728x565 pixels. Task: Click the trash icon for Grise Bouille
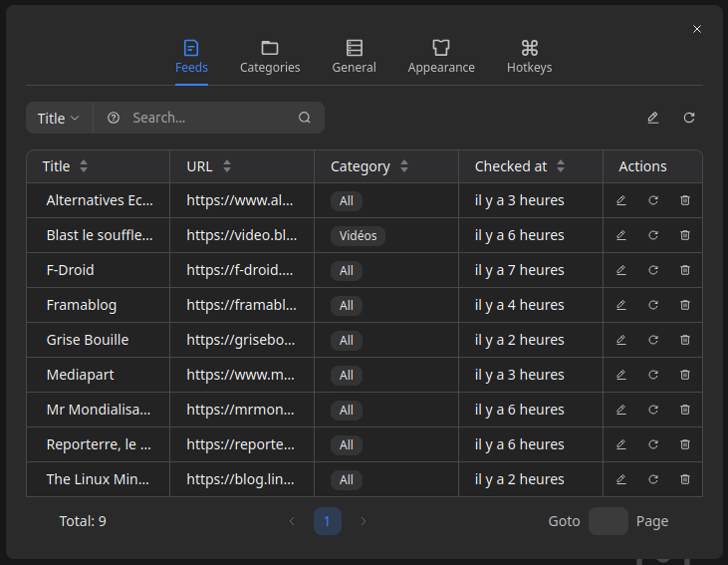coord(685,340)
